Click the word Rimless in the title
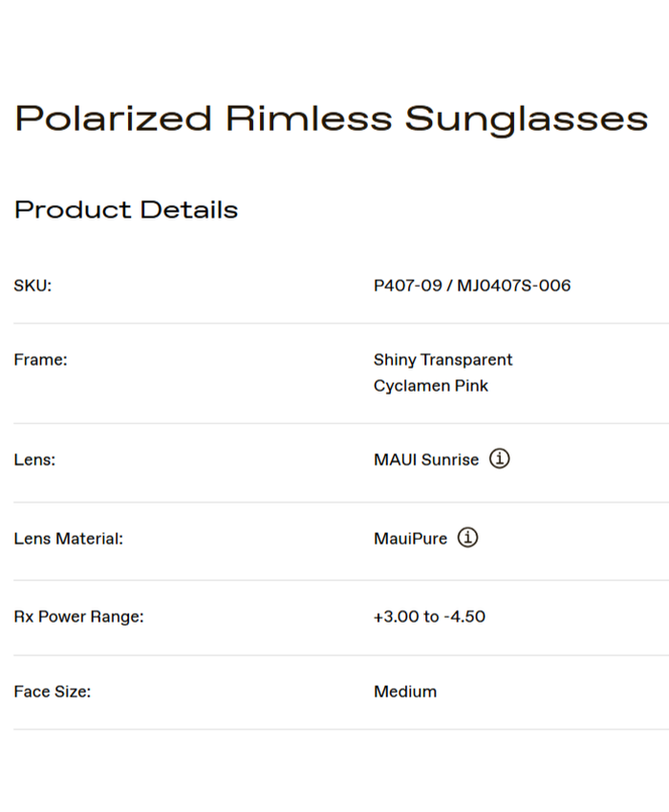 (309, 119)
